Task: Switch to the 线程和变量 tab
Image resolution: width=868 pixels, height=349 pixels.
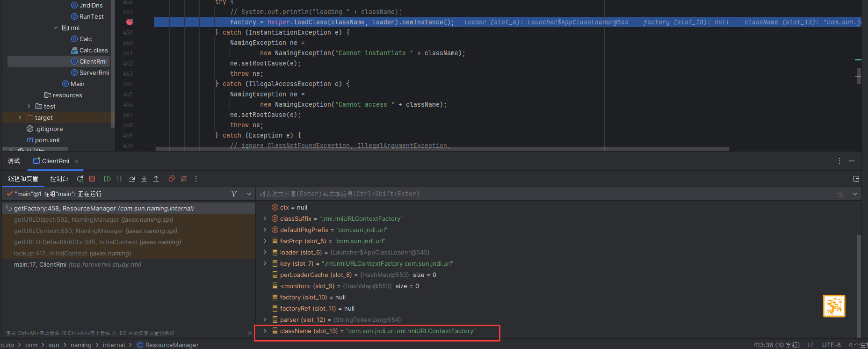Action: (23, 179)
